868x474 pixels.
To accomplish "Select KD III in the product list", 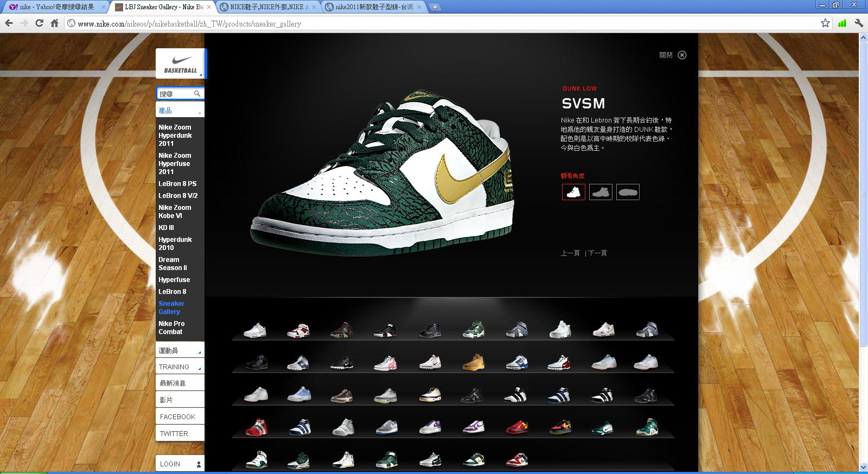I will 166,228.
